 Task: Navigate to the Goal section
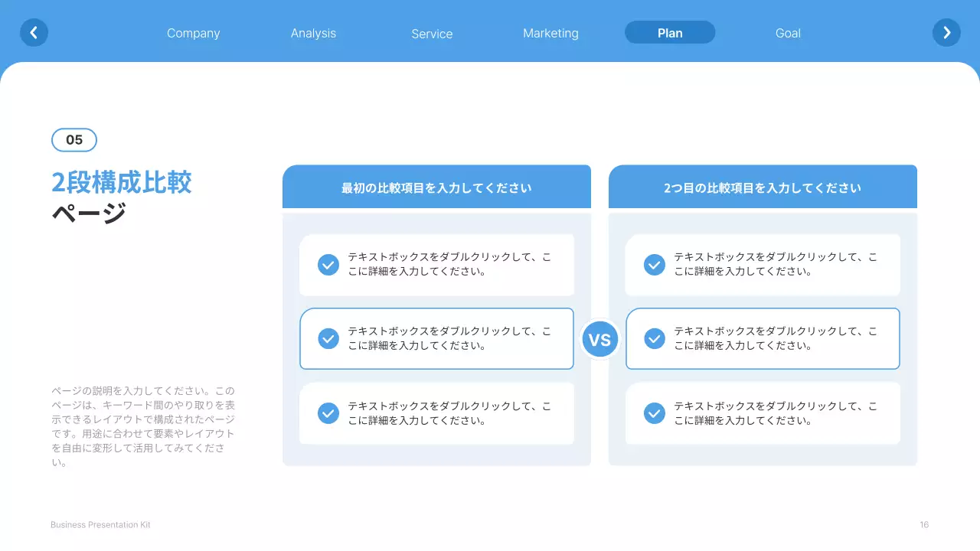pyautogui.click(x=788, y=33)
